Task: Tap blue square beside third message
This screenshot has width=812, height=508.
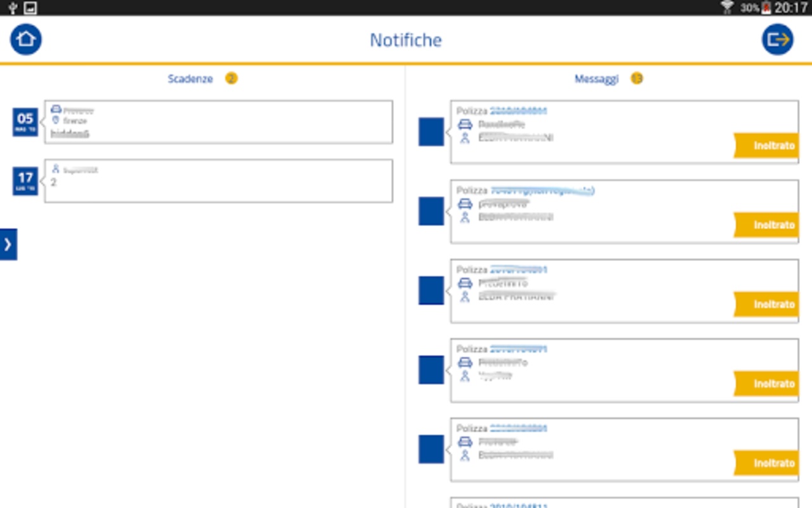Action: [431, 291]
